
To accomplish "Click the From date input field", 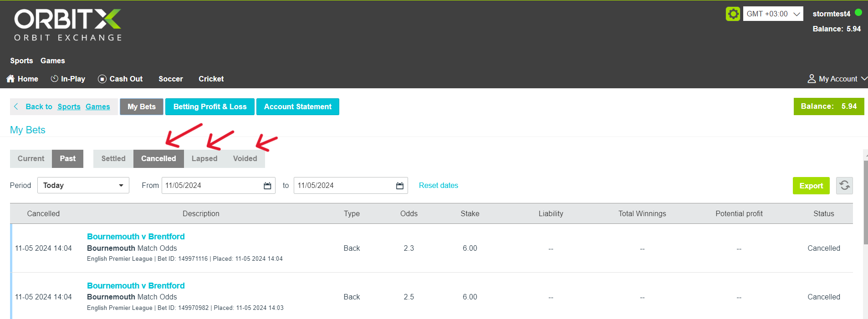I will (219, 185).
